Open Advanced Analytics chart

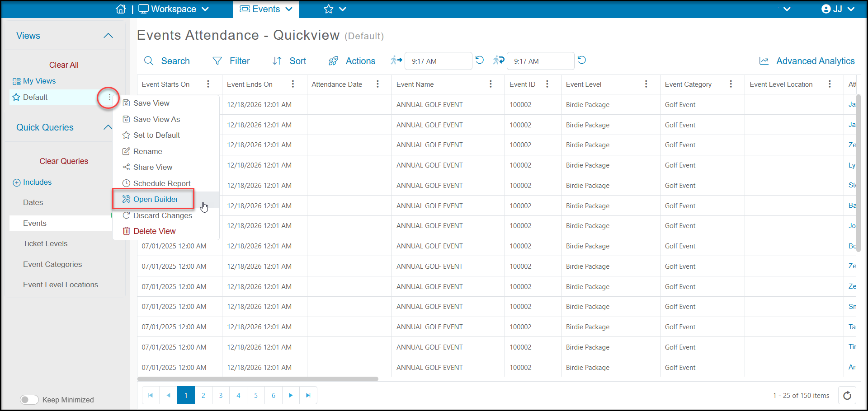coord(807,61)
